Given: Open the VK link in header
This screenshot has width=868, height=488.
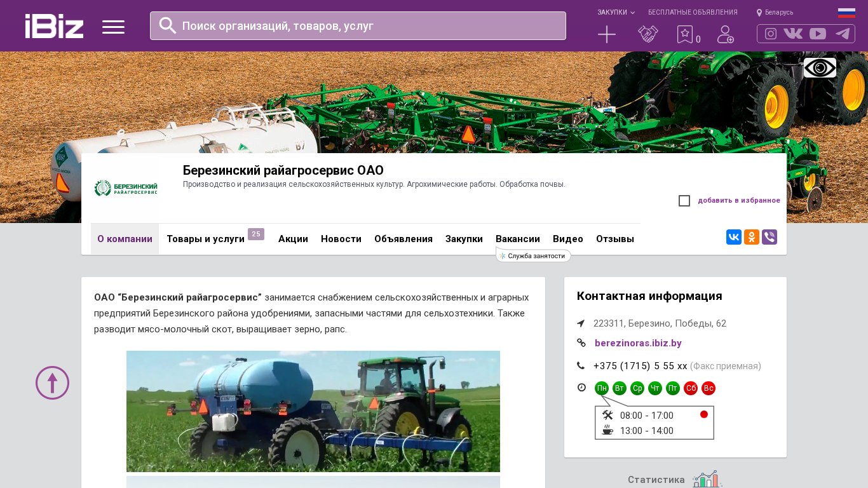Looking at the screenshot, I should (x=793, y=34).
